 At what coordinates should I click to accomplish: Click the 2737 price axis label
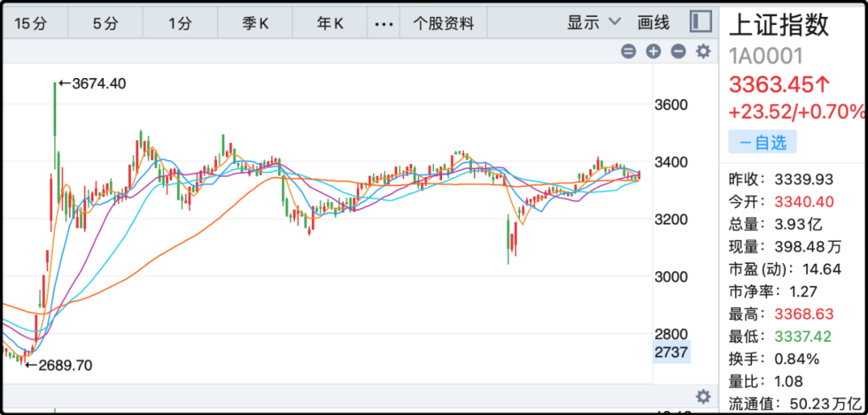click(x=670, y=352)
